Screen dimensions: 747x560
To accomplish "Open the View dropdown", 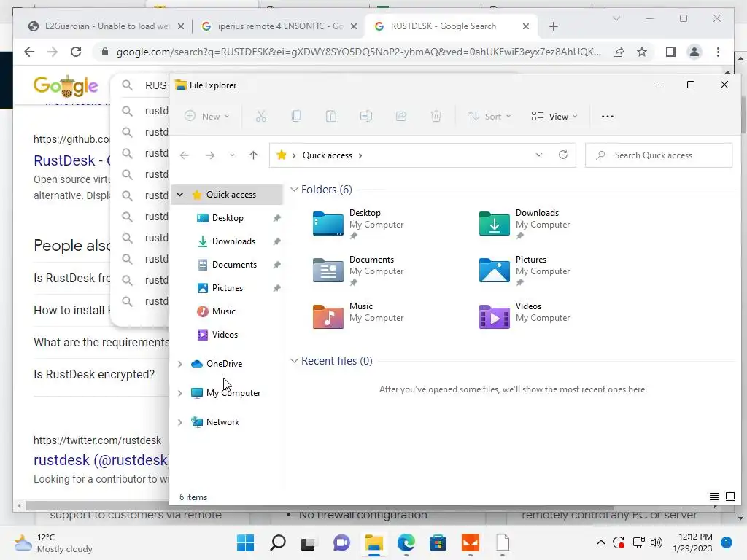I will click(x=554, y=116).
